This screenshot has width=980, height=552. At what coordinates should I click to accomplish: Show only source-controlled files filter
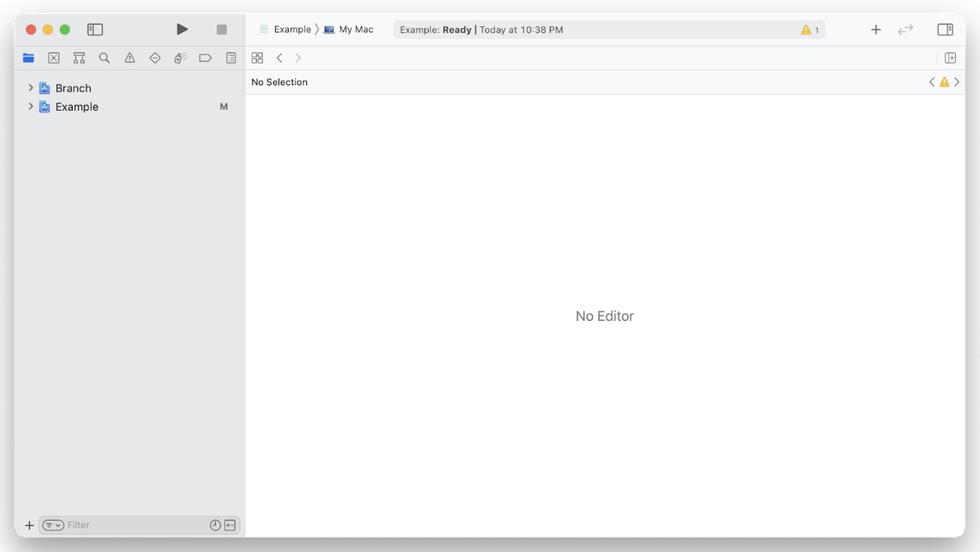tap(230, 525)
